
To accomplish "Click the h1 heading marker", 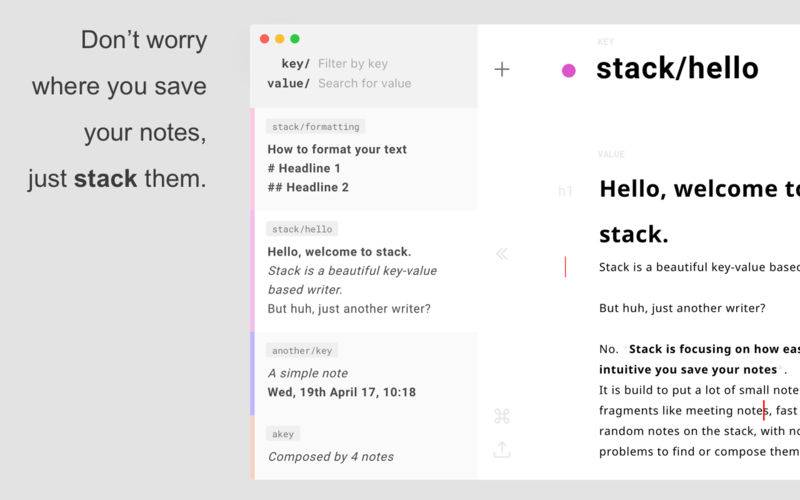I will 565,191.
